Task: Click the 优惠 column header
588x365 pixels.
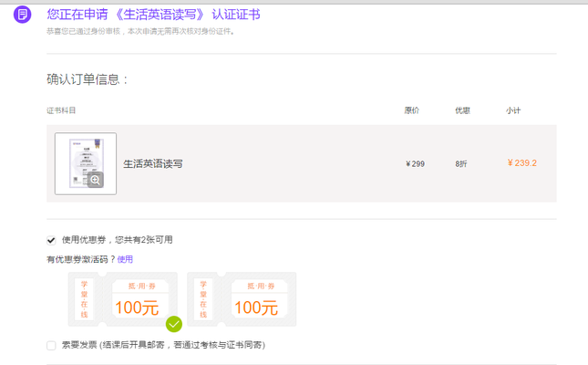Action: (462, 110)
